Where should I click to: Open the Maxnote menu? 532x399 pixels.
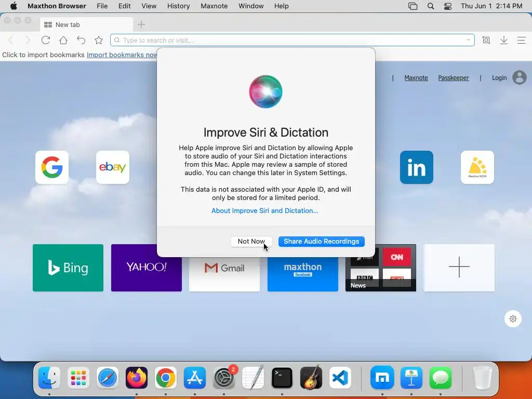(214, 6)
